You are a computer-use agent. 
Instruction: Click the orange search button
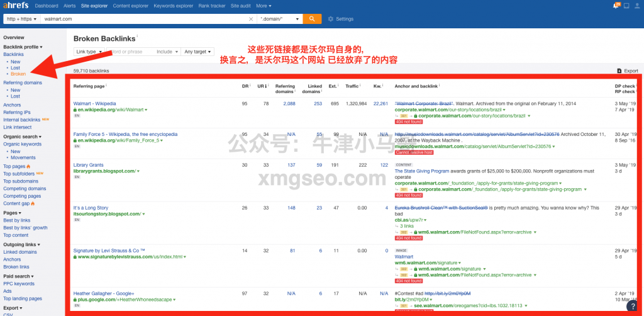click(x=312, y=19)
